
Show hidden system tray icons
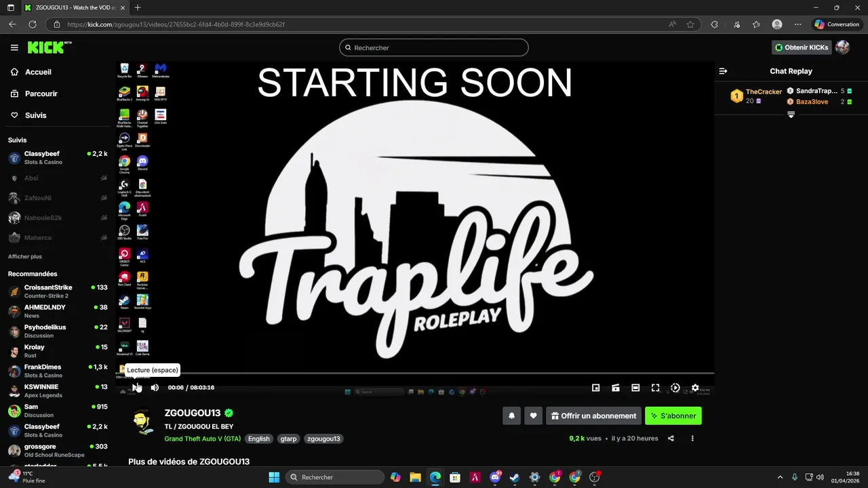pyautogui.click(x=780, y=477)
